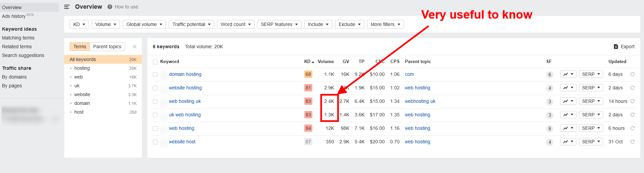Open the Global volume filter dropdown

click(x=144, y=24)
